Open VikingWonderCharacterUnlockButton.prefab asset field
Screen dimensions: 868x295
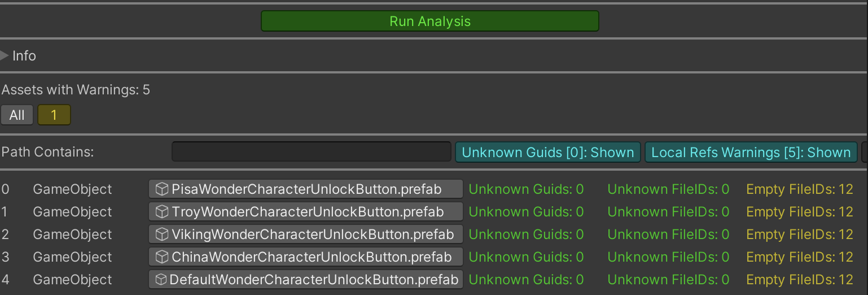[x=306, y=235]
